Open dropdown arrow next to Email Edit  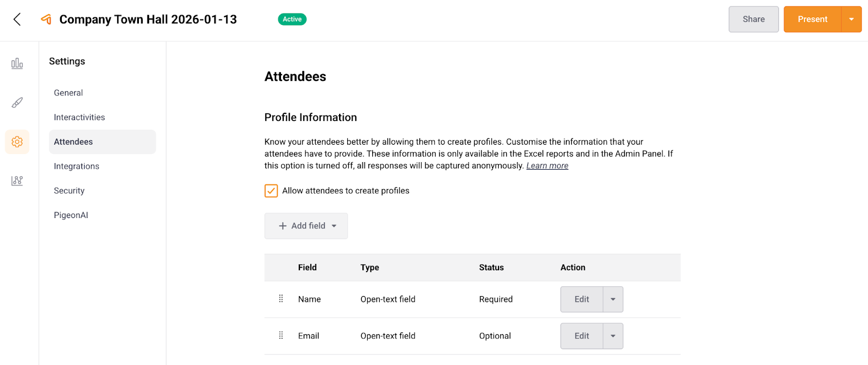tap(613, 336)
